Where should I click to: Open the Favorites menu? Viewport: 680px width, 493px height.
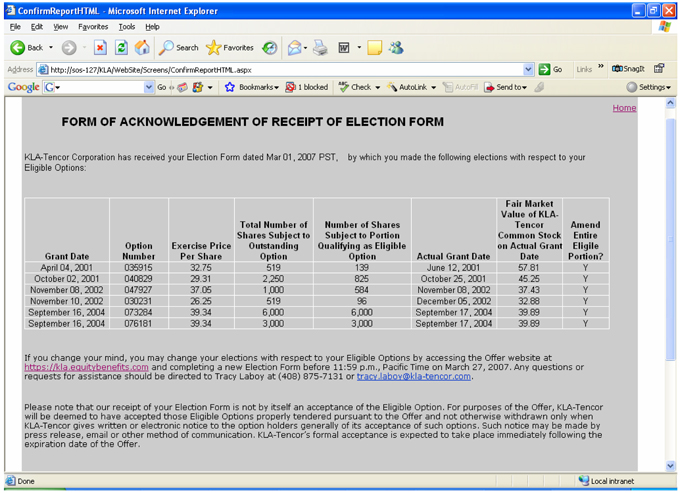[x=93, y=27]
